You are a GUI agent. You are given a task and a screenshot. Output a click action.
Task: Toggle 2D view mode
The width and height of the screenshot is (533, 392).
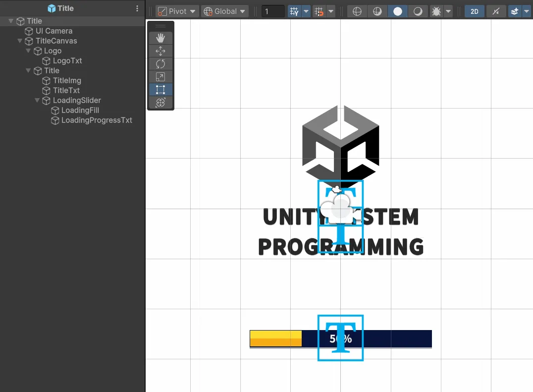(475, 11)
